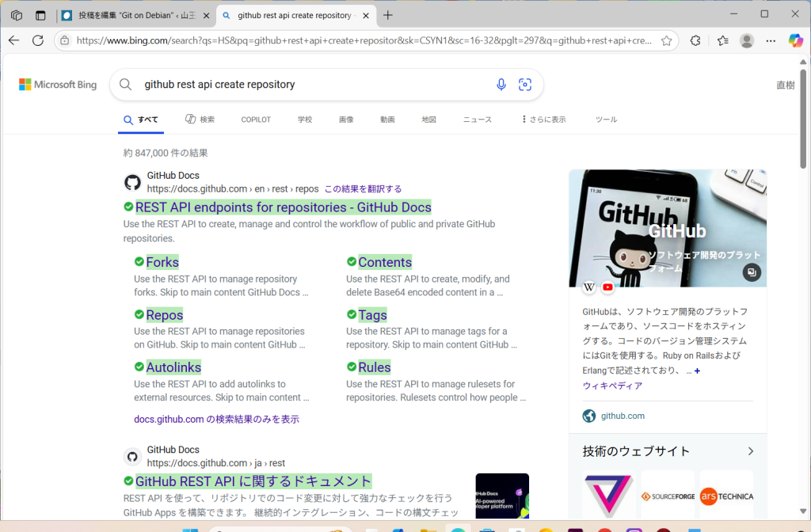Click the browser address bar URL
This screenshot has height=532, width=811.
click(364, 40)
